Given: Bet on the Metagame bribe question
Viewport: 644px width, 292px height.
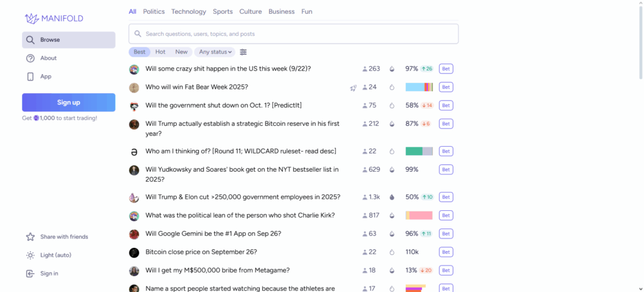Looking at the screenshot, I should coord(446,270).
